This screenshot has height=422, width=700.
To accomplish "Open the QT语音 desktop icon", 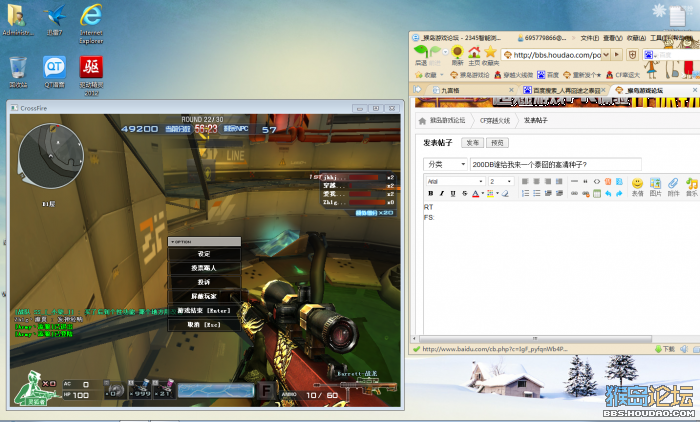I will click(54, 71).
